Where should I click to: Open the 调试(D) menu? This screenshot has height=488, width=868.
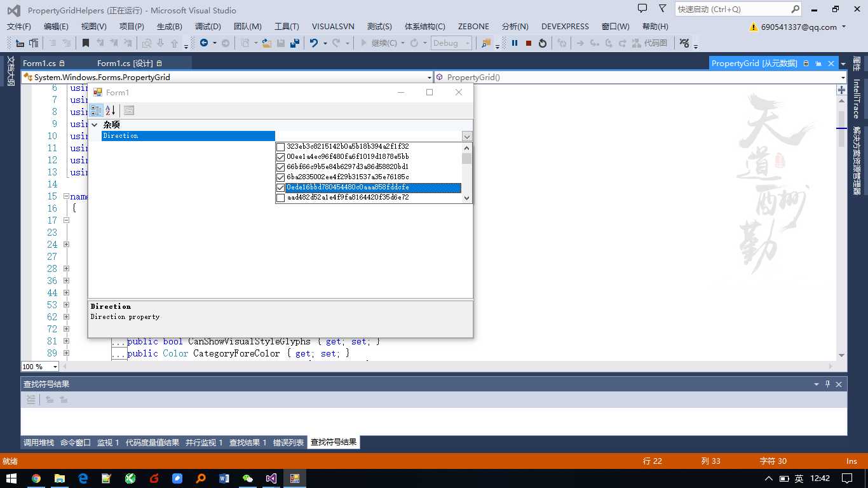click(x=208, y=27)
